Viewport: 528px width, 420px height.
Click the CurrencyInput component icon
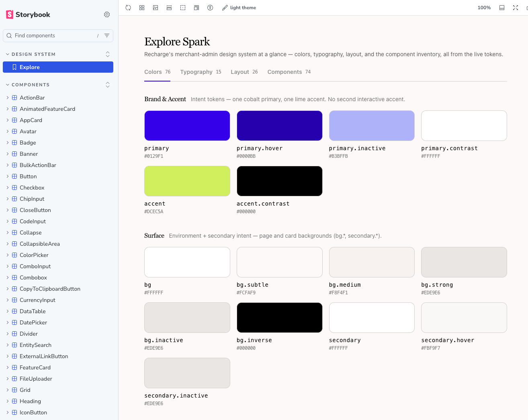coord(14,300)
